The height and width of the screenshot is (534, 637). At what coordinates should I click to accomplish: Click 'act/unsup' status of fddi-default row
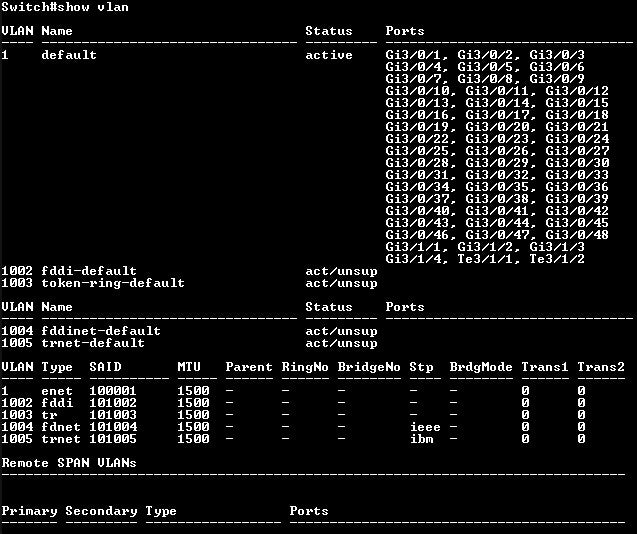(341, 271)
